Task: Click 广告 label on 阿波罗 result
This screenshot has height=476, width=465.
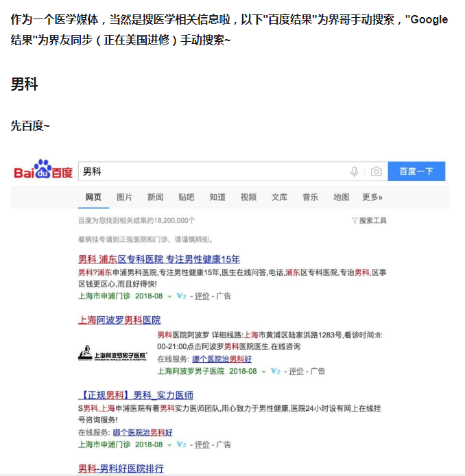Action: pyautogui.click(x=318, y=371)
